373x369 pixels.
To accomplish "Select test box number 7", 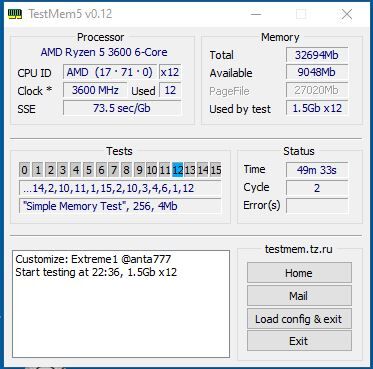I will (x=114, y=170).
